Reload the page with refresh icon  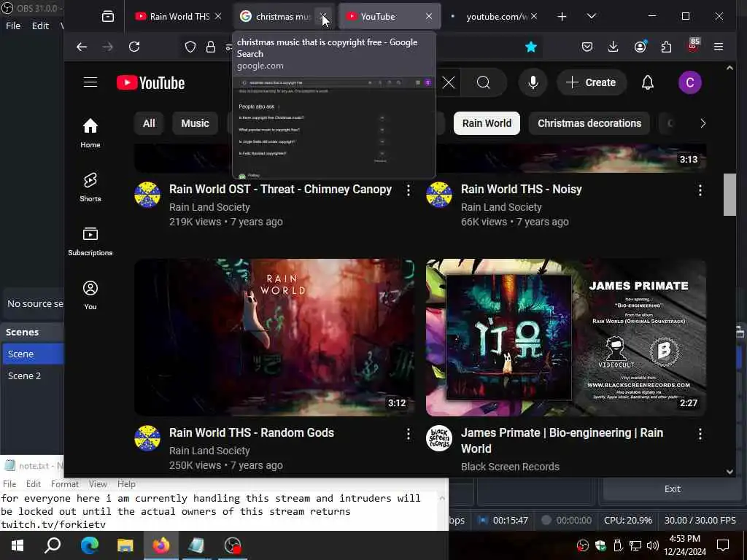[x=134, y=47]
